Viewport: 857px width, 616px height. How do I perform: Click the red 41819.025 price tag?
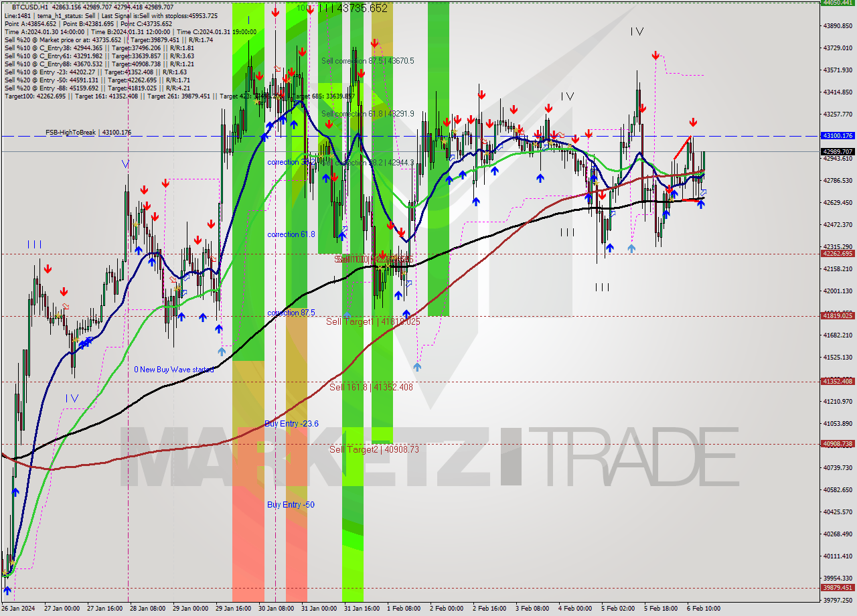point(838,315)
